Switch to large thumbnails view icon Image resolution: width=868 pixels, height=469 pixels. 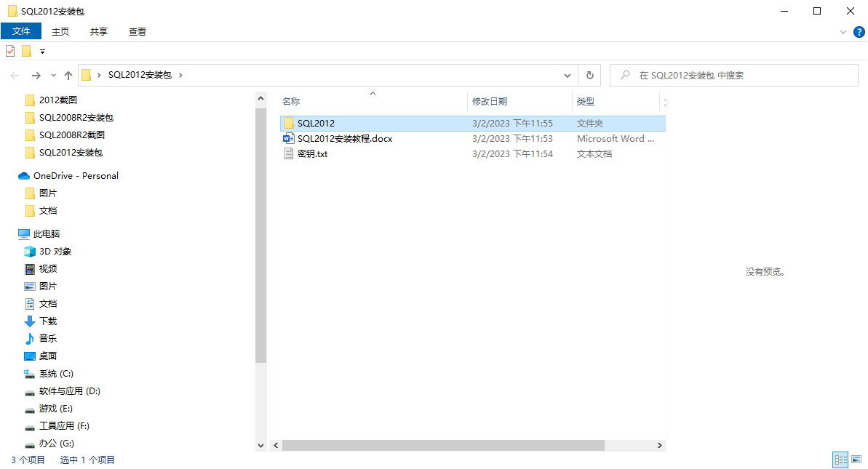(856, 460)
